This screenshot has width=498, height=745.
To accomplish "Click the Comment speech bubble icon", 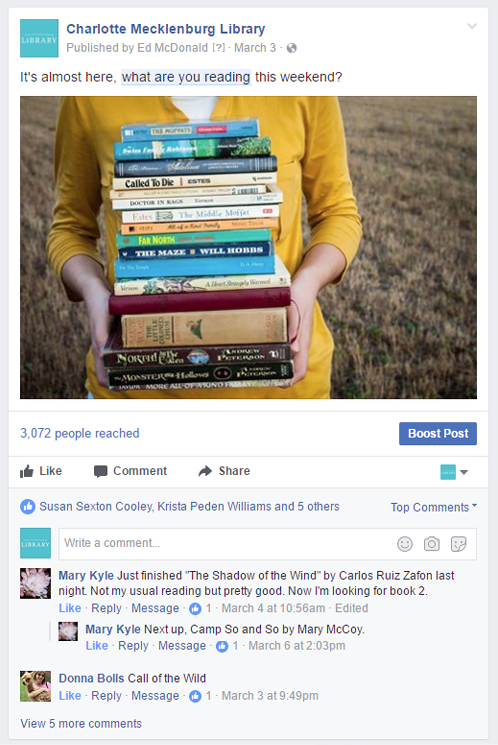I will 100,471.
